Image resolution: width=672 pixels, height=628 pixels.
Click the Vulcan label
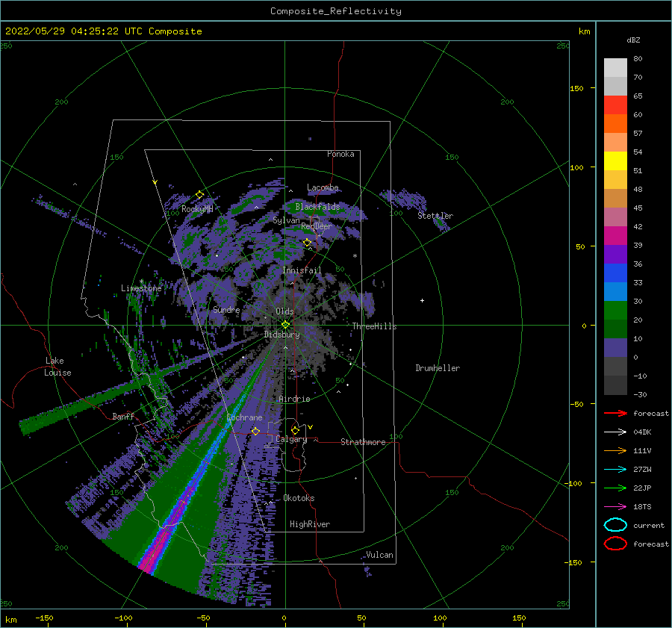pyautogui.click(x=379, y=555)
